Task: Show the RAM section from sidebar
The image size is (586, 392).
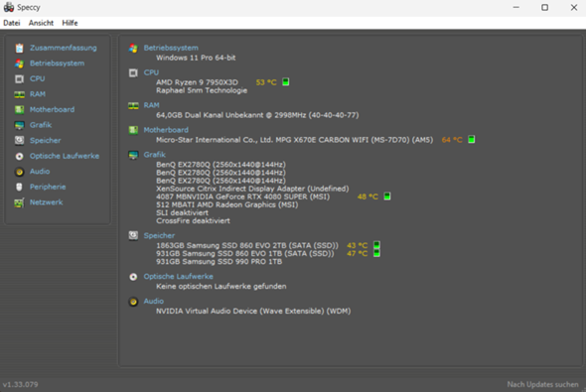Action: click(x=38, y=94)
